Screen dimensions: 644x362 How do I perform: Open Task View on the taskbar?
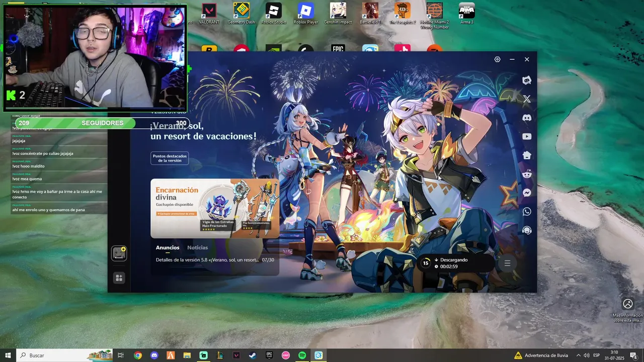pyautogui.click(x=121, y=355)
